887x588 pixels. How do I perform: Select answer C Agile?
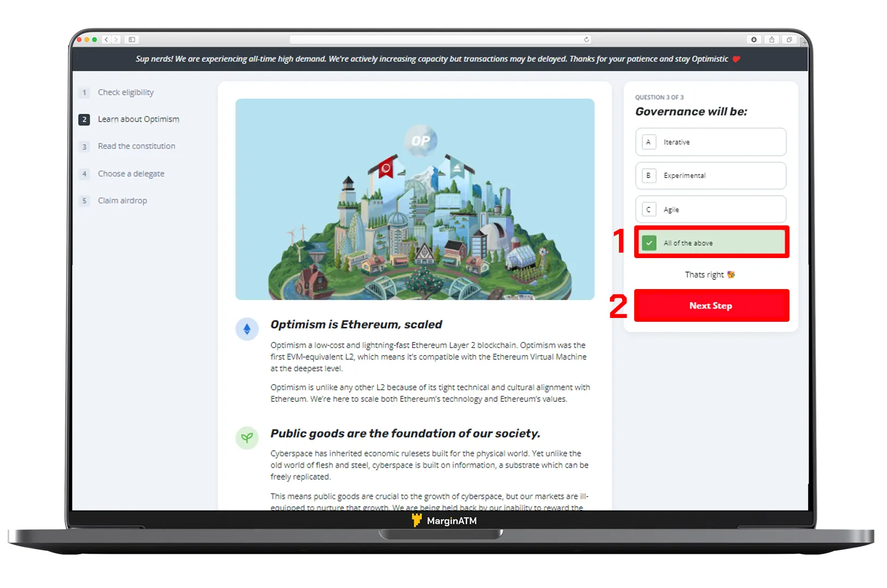pyautogui.click(x=711, y=210)
